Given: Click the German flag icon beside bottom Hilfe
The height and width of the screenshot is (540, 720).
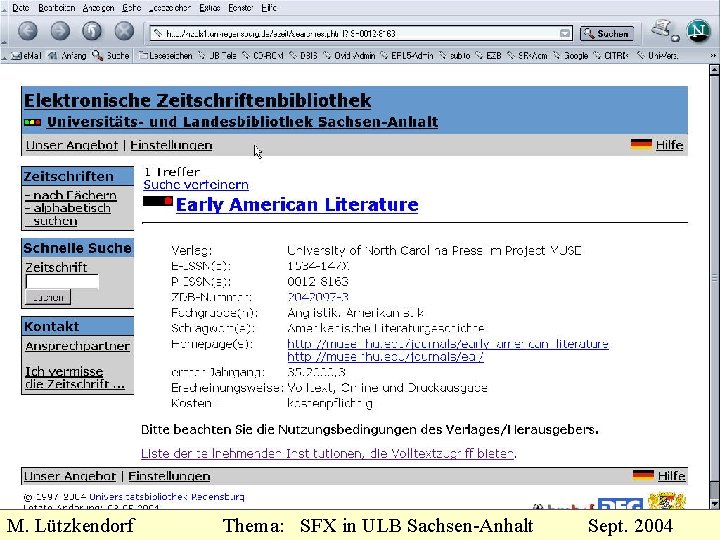Looking at the screenshot, I should click(643, 475).
